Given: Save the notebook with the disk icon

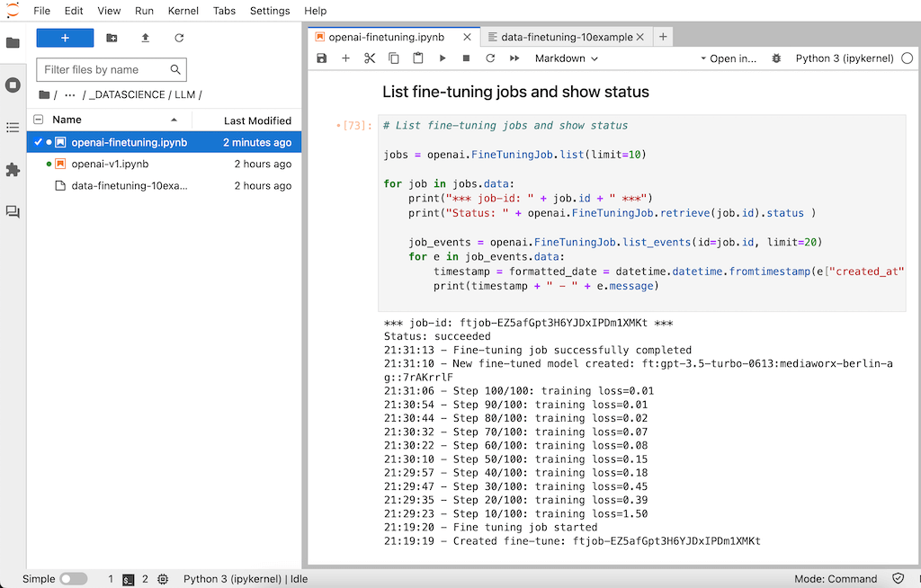Looking at the screenshot, I should 322,58.
